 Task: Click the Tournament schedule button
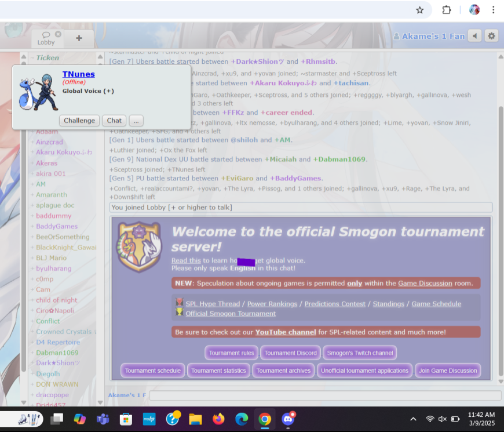pos(153,371)
